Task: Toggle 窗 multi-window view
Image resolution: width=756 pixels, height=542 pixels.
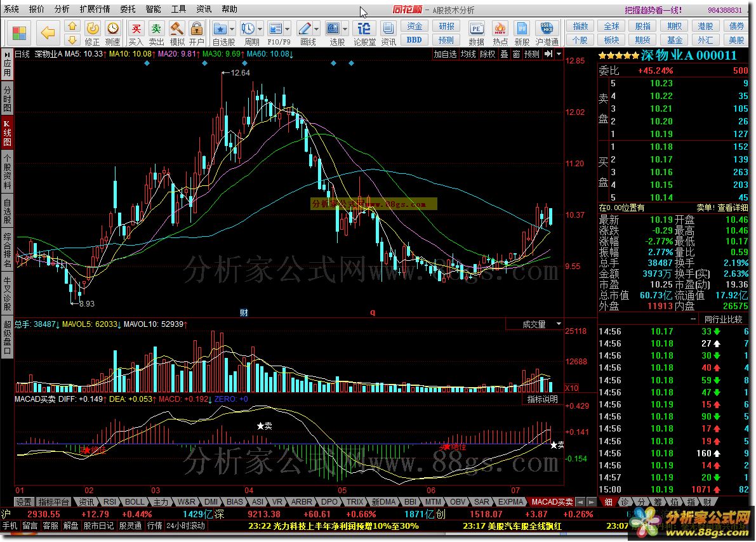Action: (516, 54)
